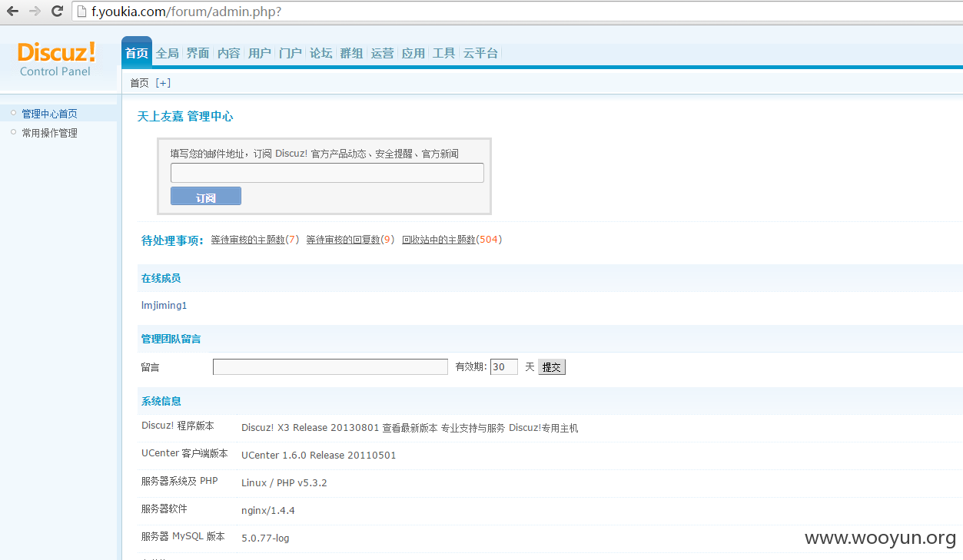The image size is (963, 560).
Task: Click 首页 in the breadcrumb bar
Action: pyautogui.click(x=139, y=83)
